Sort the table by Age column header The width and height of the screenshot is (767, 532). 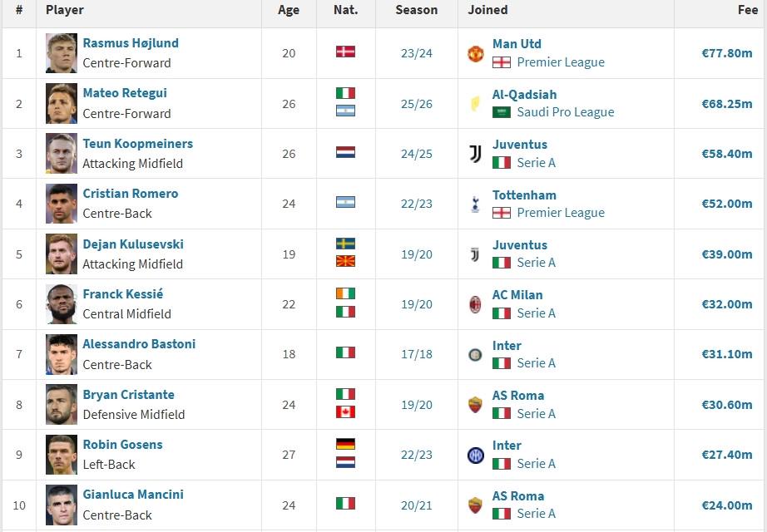pyautogui.click(x=289, y=10)
